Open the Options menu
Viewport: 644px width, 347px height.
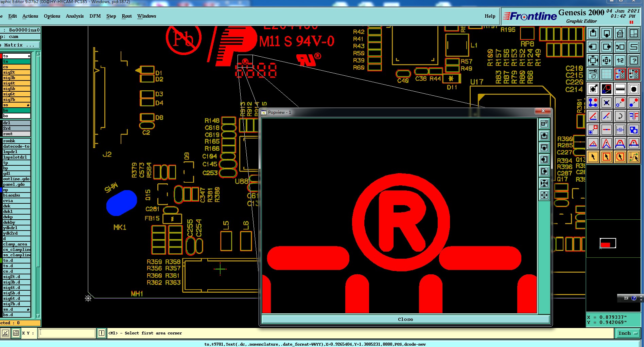click(x=52, y=16)
